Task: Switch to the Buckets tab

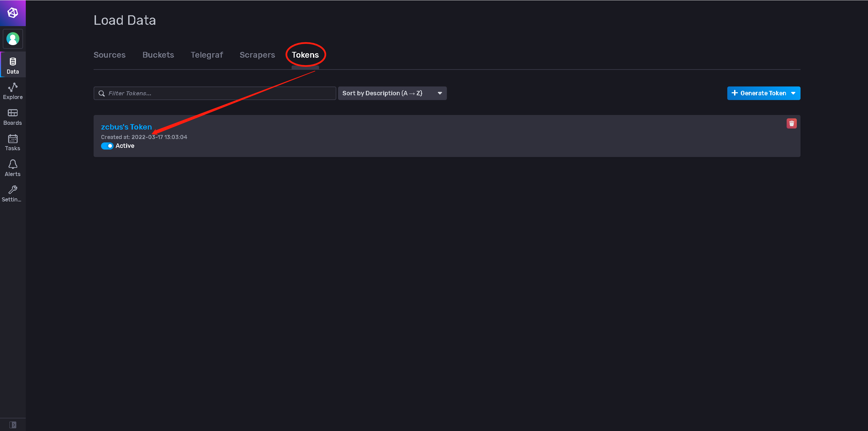Action: [x=158, y=55]
